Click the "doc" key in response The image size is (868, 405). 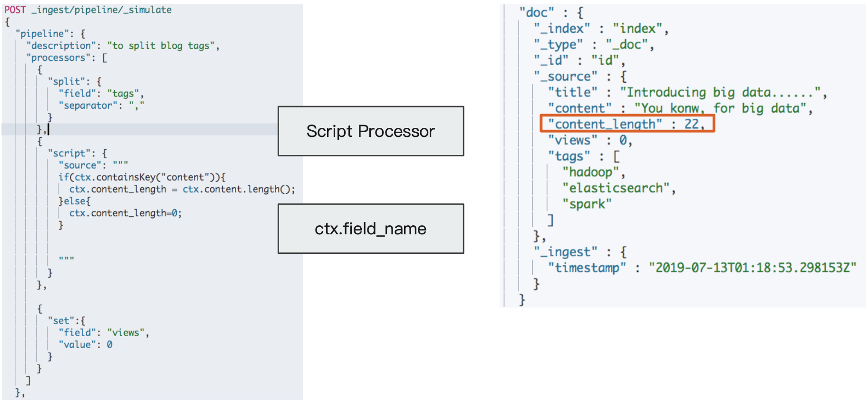coord(537,12)
